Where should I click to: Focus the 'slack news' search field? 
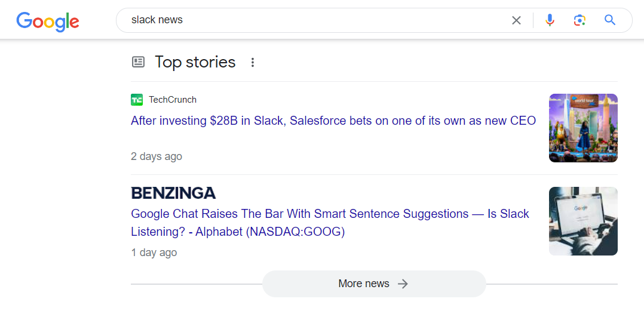coord(311,20)
